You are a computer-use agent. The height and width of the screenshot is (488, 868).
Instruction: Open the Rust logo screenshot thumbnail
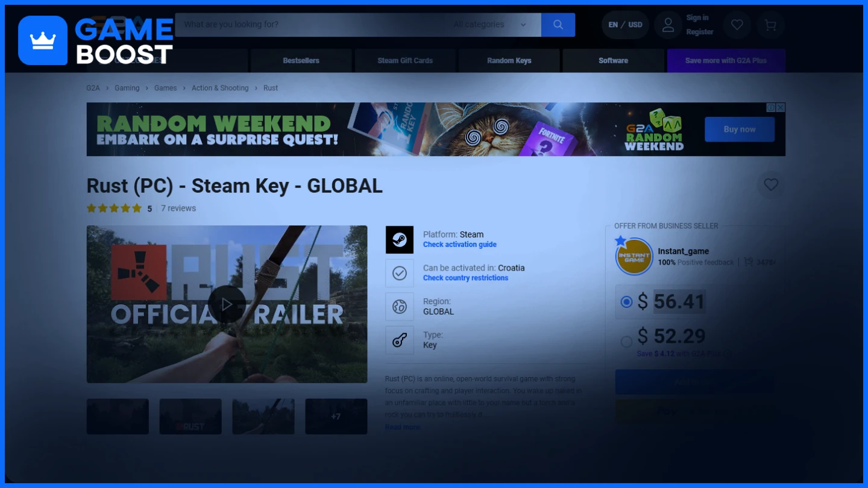[190, 416]
